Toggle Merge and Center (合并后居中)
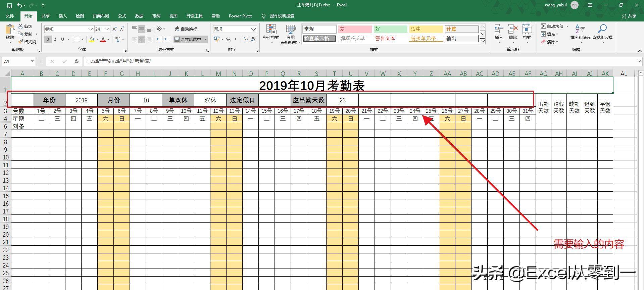 188,39
